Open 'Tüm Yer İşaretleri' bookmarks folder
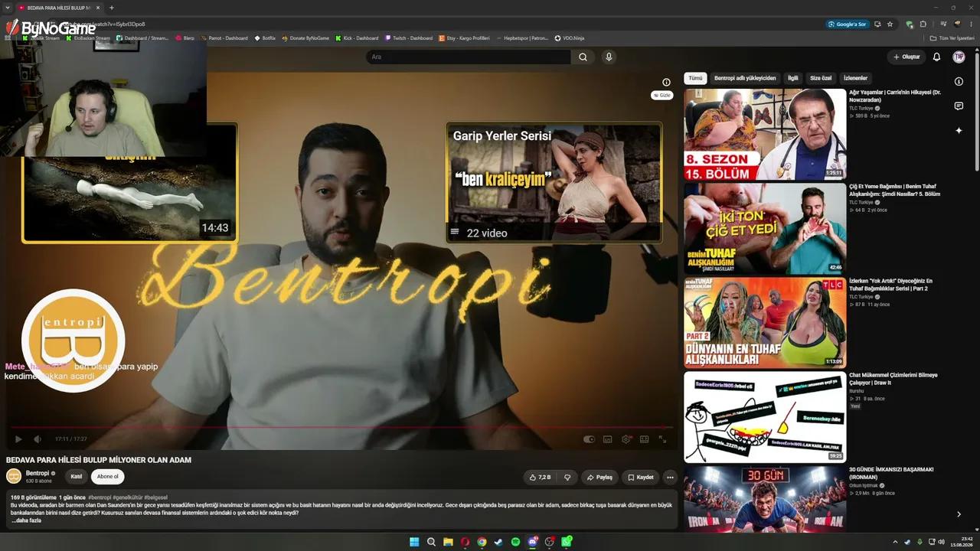This screenshot has height=551, width=980. [x=952, y=38]
